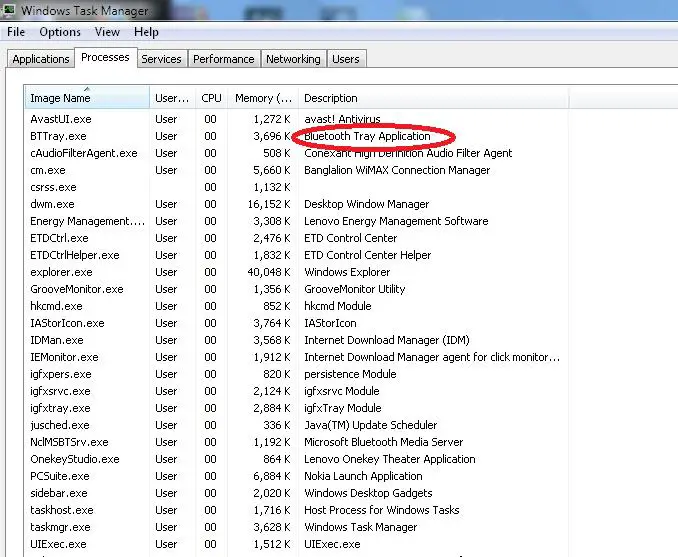Viewport: 678px width, 557px height.
Task: Open the Performance tab
Action: tap(224, 59)
